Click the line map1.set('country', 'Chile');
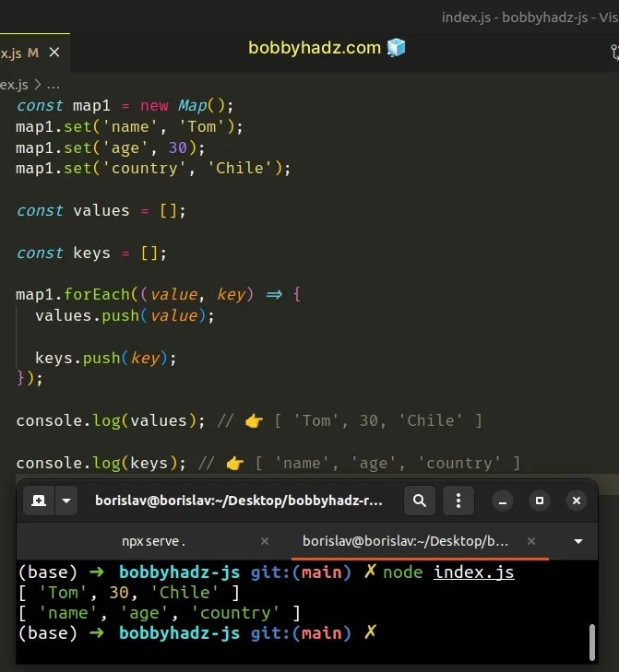Image resolution: width=619 pixels, height=672 pixels. tap(153, 168)
